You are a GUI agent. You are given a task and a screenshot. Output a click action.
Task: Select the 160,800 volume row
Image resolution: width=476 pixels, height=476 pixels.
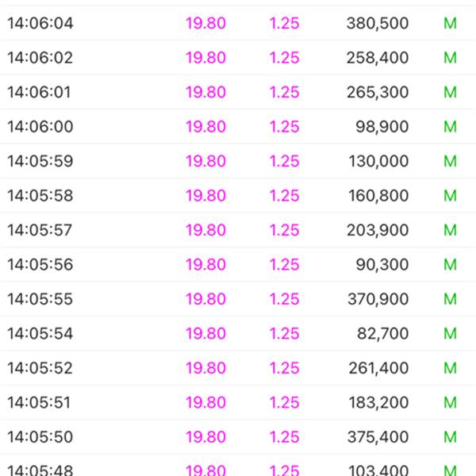(238, 195)
